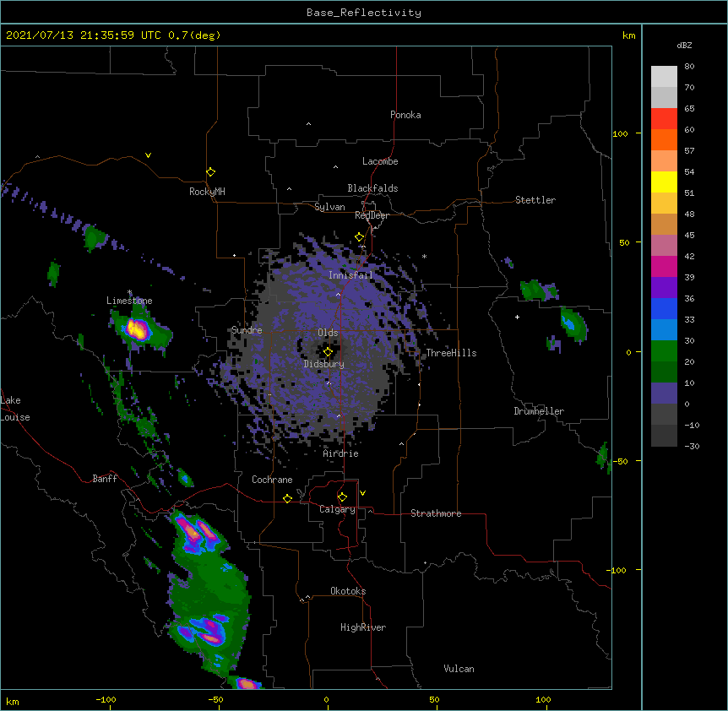Image resolution: width=728 pixels, height=711 pixels.
Task: Click the HighRiver label
Action: [x=363, y=627]
